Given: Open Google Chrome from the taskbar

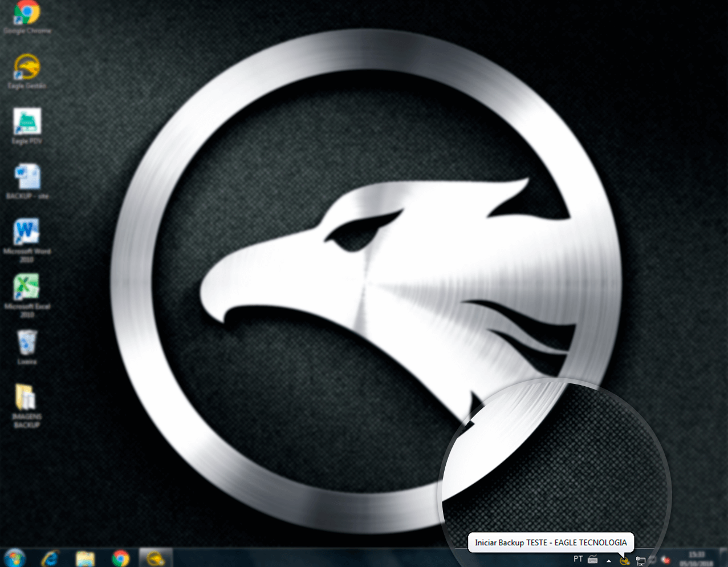Looking at the screenshot, I should point(120,558).
